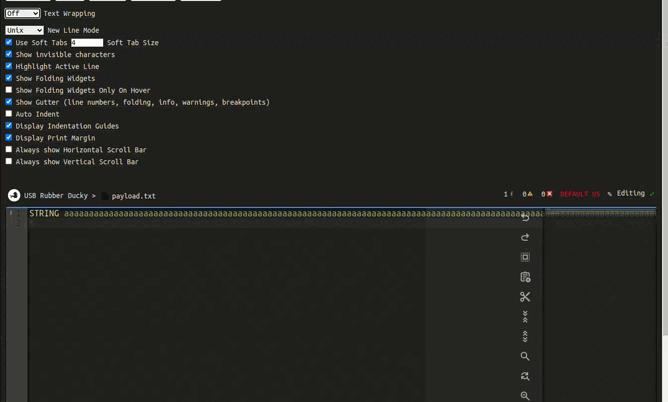
Task: Click the undo arrow icon
Action: tap(525, 217)
